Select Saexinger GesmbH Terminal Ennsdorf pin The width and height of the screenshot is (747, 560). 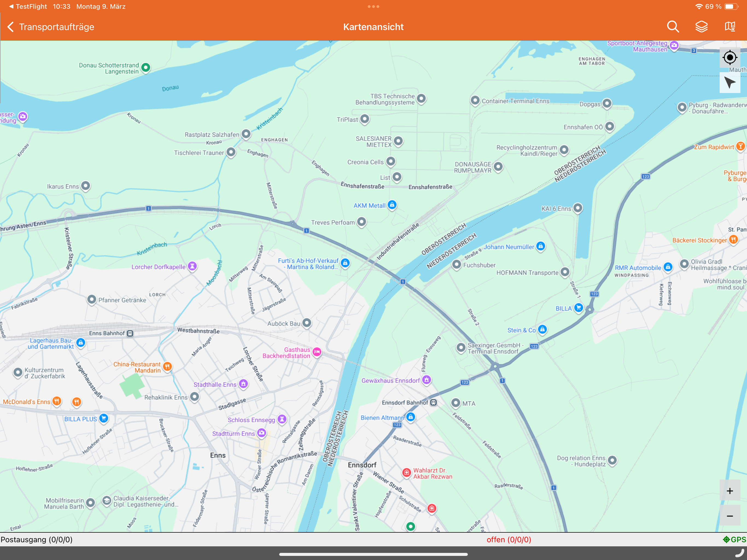click(x=461, y=348)
